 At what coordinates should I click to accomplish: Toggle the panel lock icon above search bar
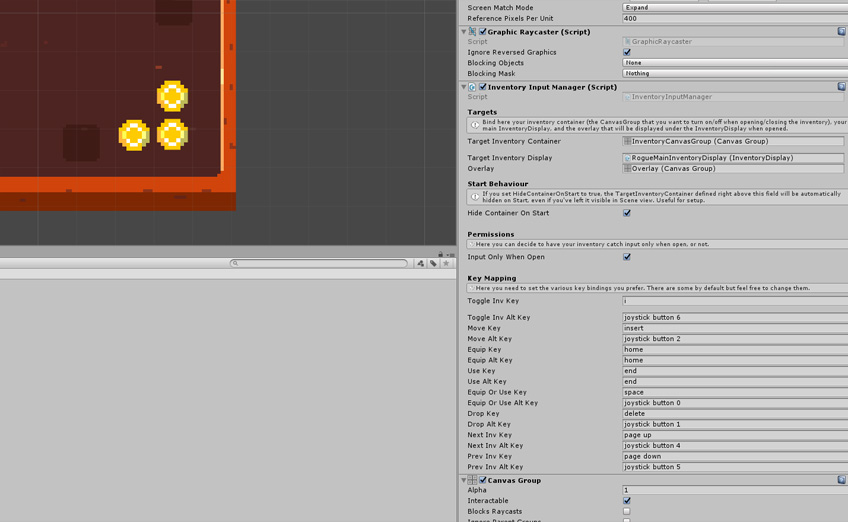(441, 254)
